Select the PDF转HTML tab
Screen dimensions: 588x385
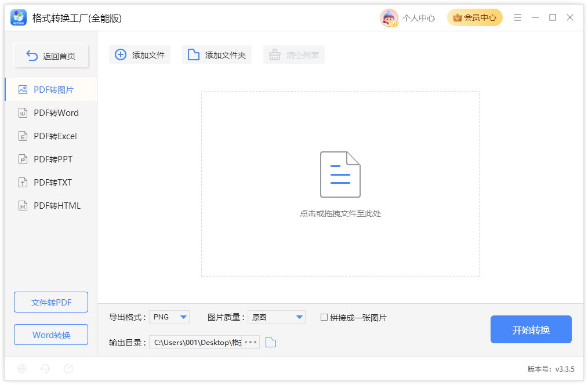[x=51, y=206]
